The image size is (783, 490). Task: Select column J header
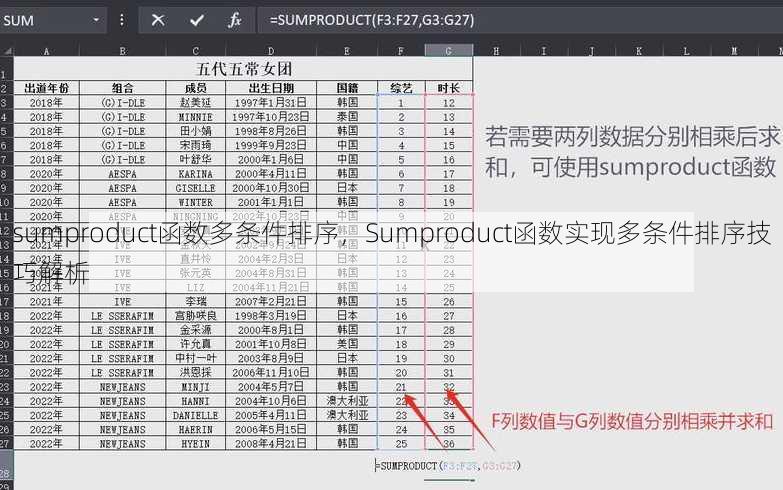(591, 51)
